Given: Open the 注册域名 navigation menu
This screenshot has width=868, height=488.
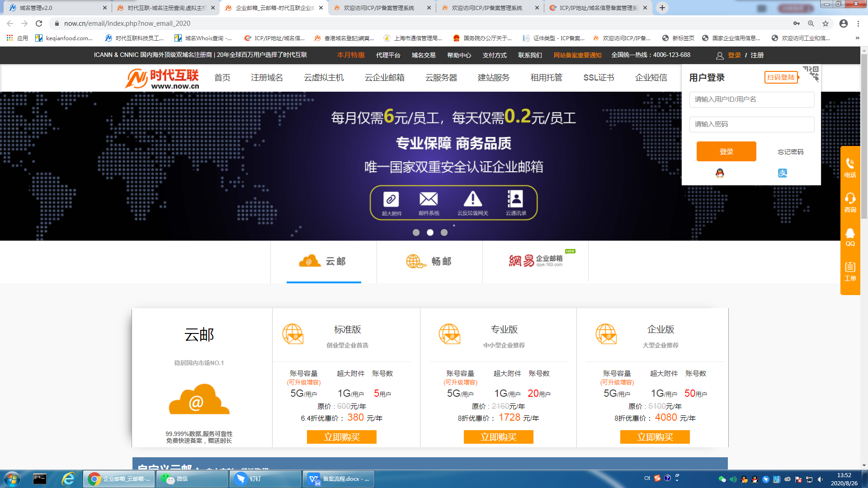Looking at the screenshot, I should click(267, 78).
